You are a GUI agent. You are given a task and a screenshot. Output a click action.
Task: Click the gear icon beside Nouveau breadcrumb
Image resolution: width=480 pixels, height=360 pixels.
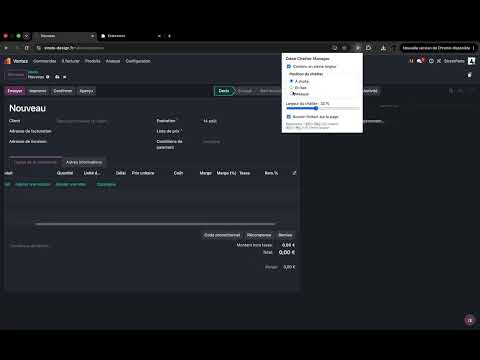click(48, 77)
